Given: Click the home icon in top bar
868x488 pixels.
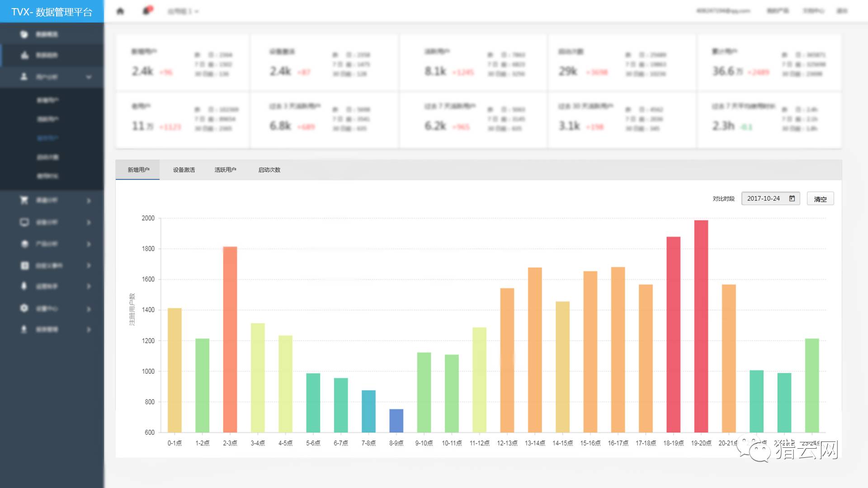Looking at the screenshot, I should (120, 11).
